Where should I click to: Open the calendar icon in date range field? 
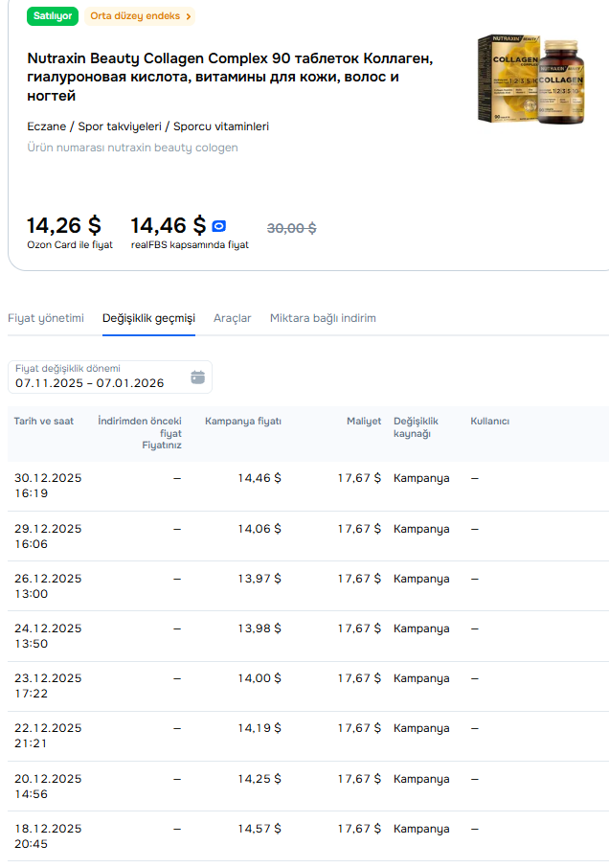(x=197, y=377)
